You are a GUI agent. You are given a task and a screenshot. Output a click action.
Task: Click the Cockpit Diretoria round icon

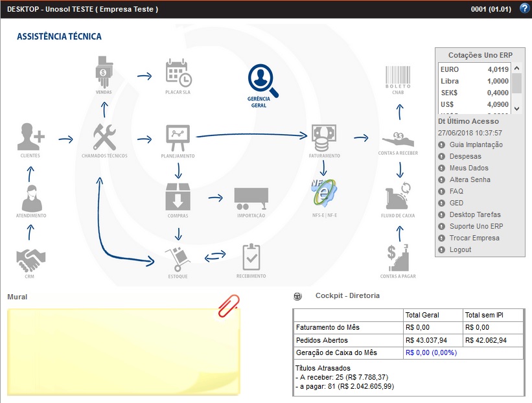(298, 296)
